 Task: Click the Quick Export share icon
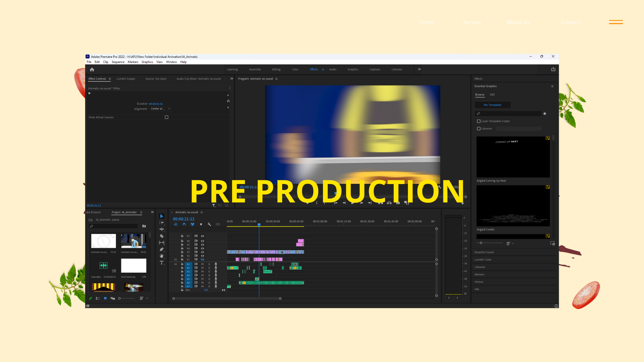pos(553,69)
